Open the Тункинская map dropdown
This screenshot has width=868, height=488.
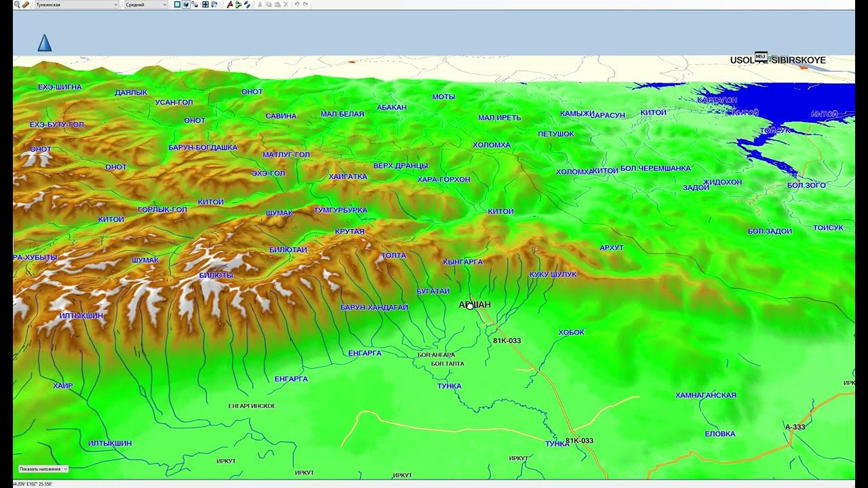point(77,5)
